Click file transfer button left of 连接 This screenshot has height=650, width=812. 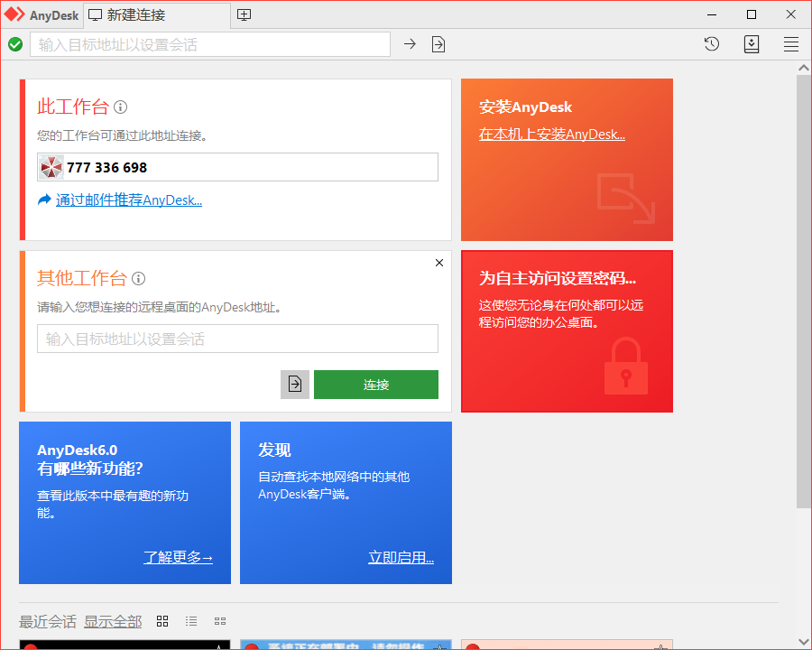coord(295,385)
